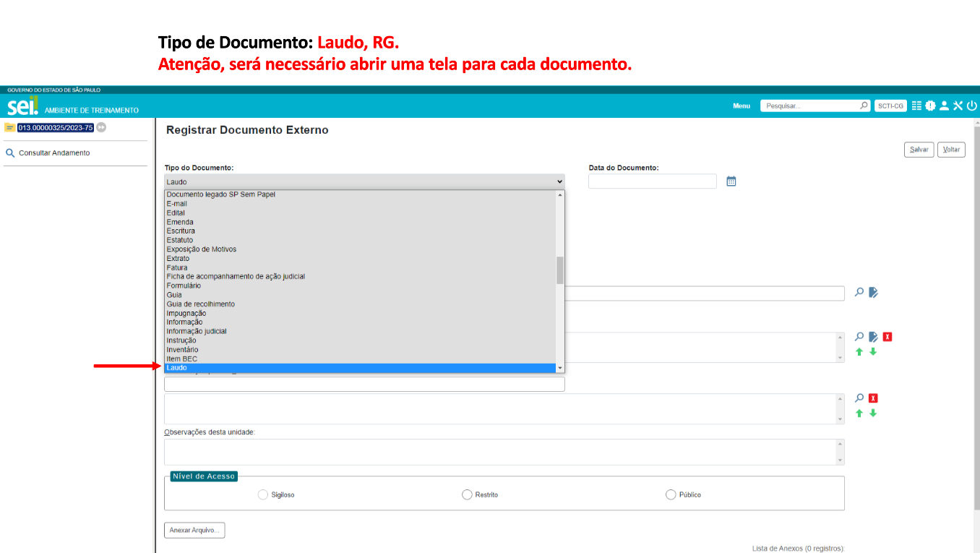Click magnifier icon beside first list box
Screen dimensions: 980x553
[x=859, y=336]
